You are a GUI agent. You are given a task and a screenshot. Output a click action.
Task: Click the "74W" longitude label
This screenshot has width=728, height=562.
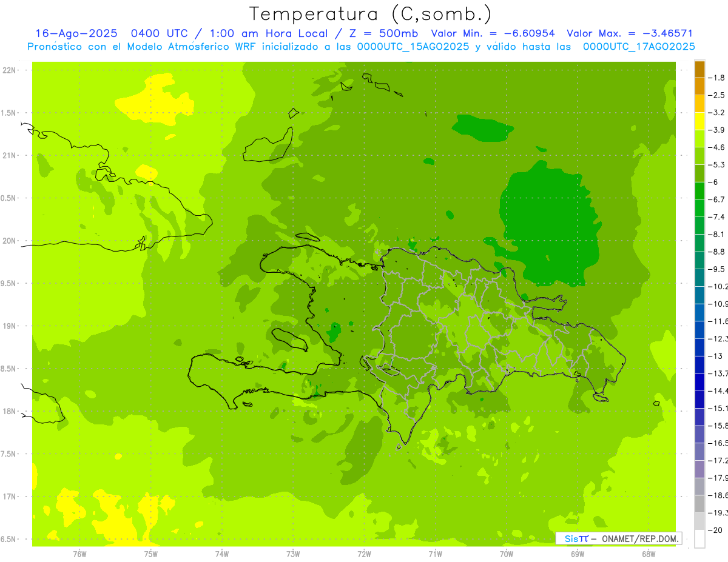(221, 554)
